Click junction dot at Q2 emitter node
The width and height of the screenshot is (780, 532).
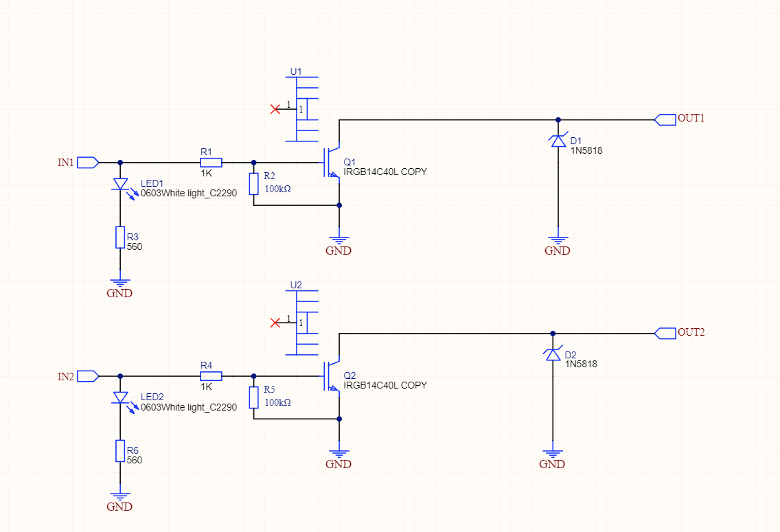click(x=339, y=419)
